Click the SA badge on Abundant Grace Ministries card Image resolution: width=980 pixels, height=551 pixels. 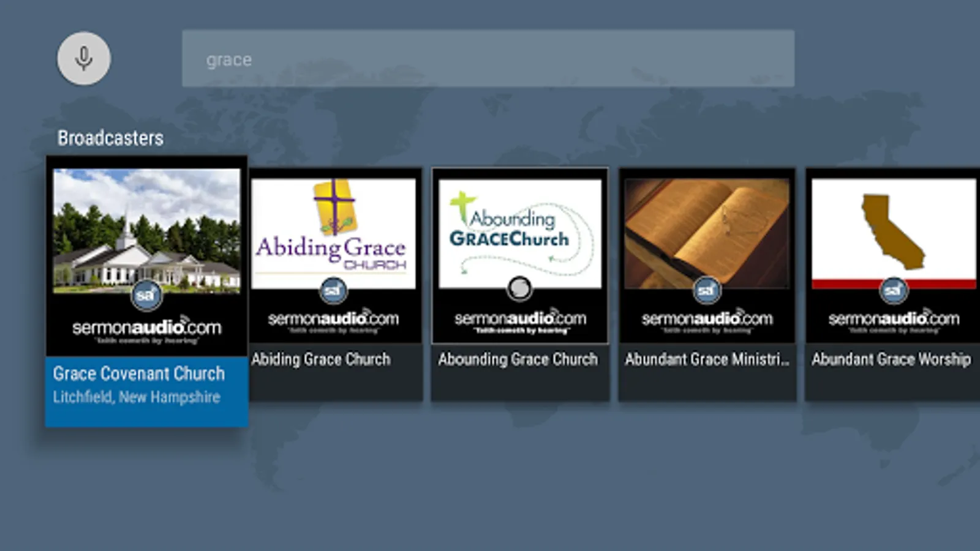(x=706, y=290)
